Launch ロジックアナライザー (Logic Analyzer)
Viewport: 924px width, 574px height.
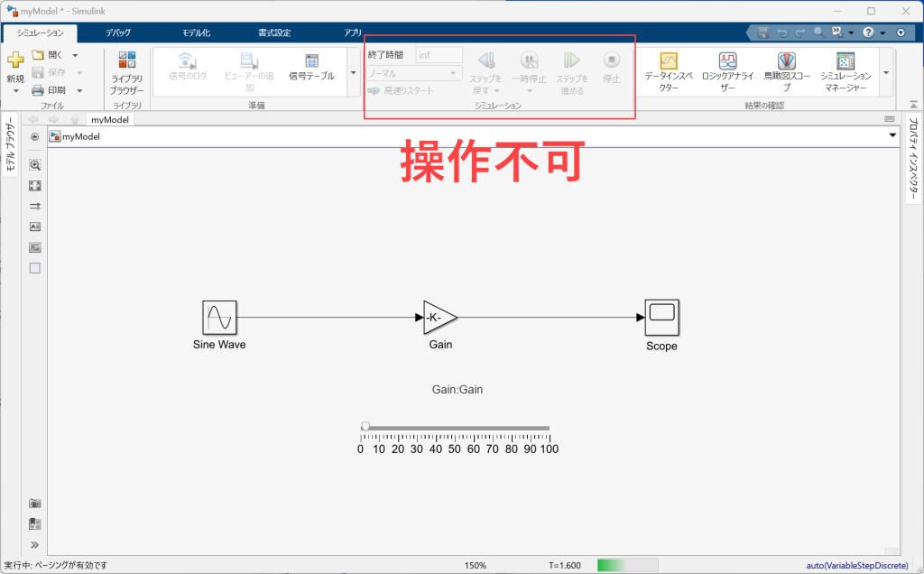[728, 70]
